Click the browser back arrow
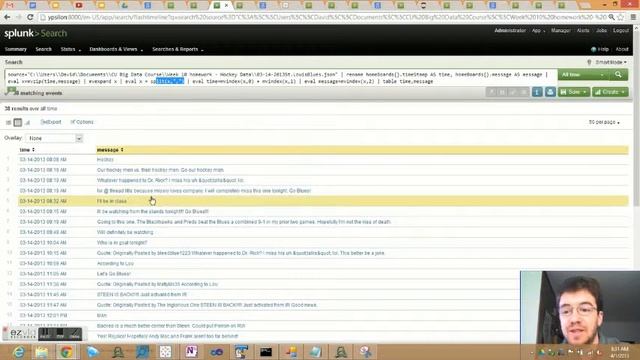 click(7, 17)
